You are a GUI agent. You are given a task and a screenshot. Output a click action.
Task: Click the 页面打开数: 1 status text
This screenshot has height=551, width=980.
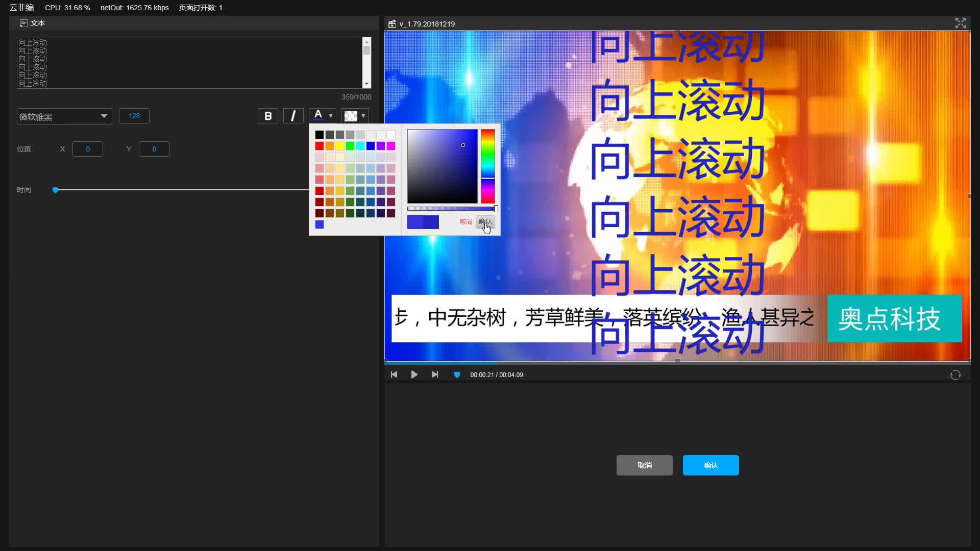pyautogui.click(x=201, y=8)
